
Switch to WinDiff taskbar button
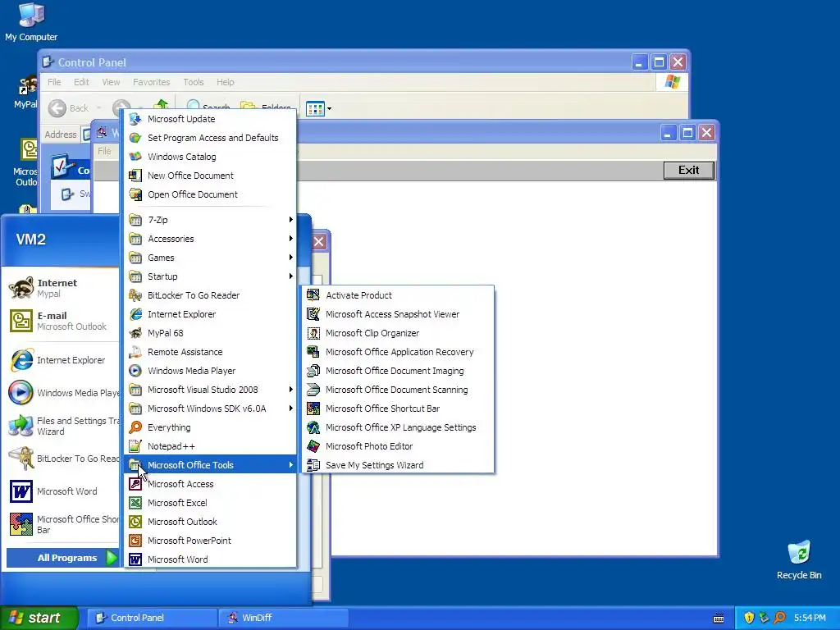[x=284, y=618]
